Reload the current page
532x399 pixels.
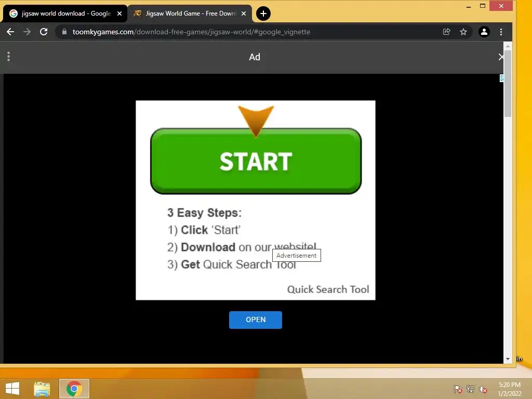pos(44,32)
